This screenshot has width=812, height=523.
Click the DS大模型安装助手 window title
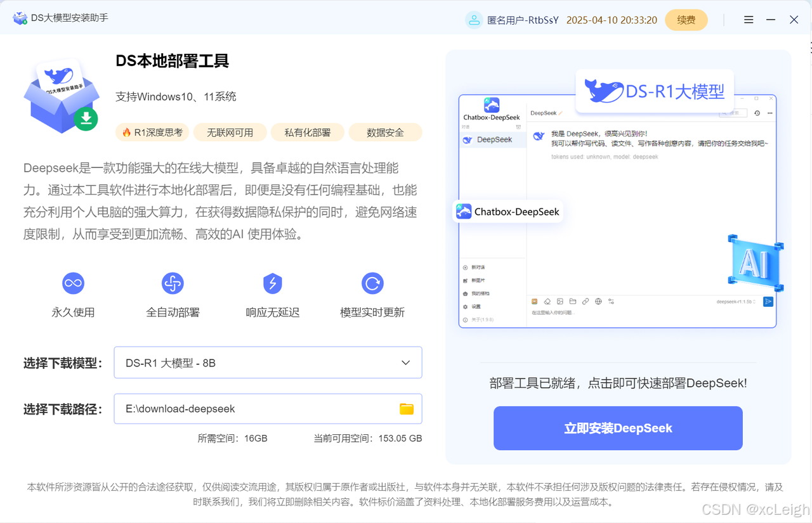pos(70,18)
